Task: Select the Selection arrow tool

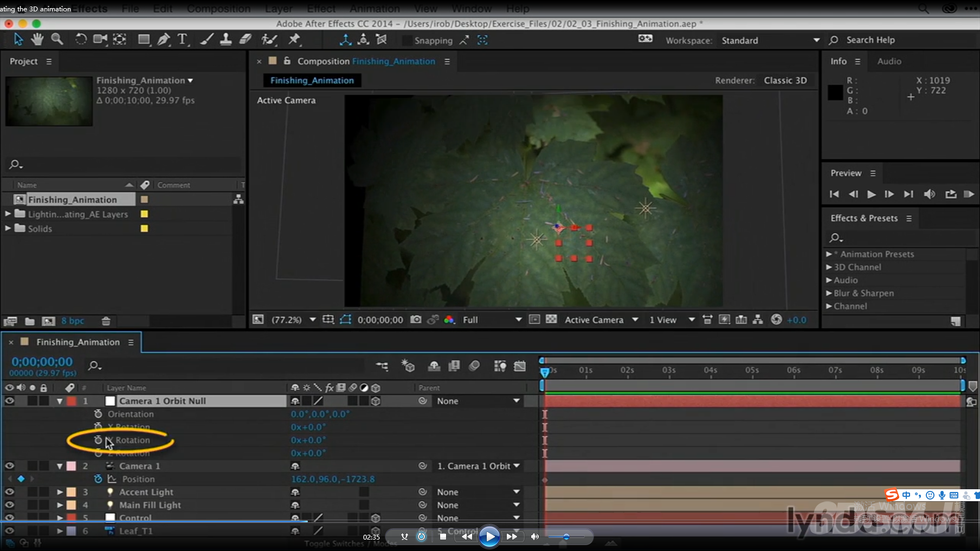Action: pos(18,39)
